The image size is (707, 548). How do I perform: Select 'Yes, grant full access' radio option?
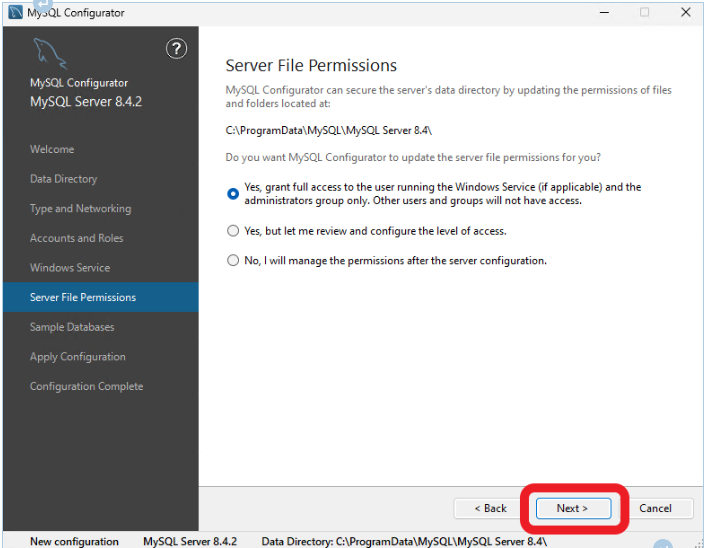[233, 193]
